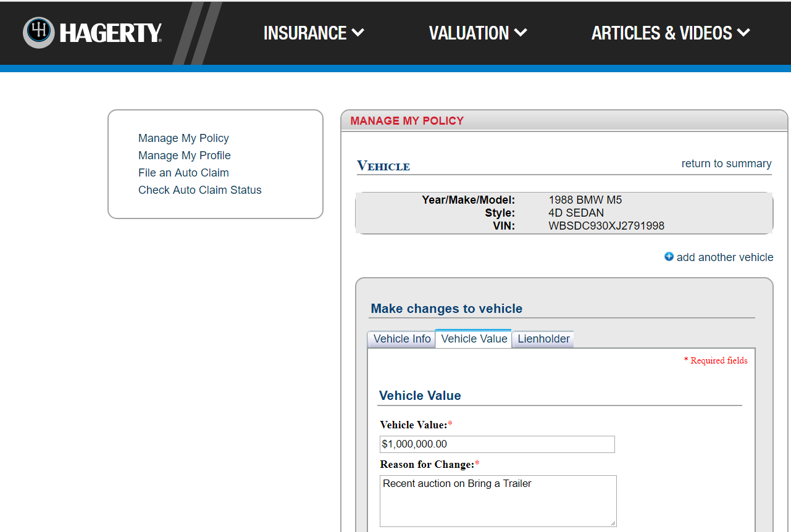The height and width of the screenshot is (532, 791).
Task: Expand the chevron beside VALUATION
Action: tap(521, 33)
